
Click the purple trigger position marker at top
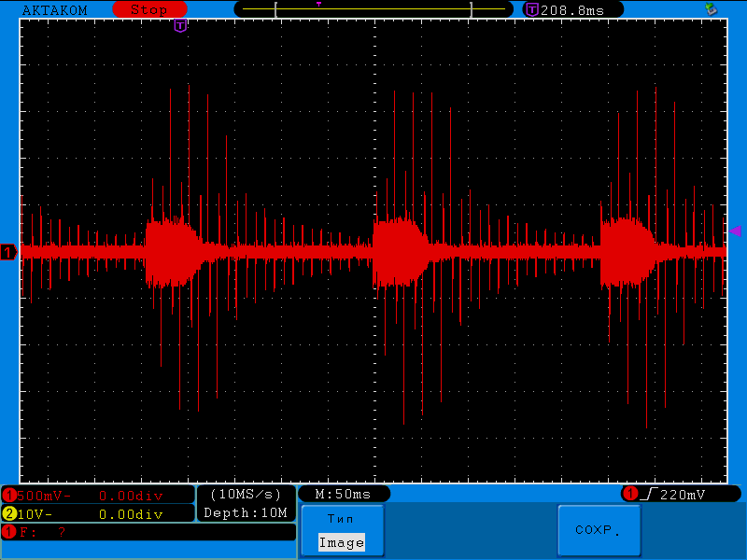coord(180,26)
